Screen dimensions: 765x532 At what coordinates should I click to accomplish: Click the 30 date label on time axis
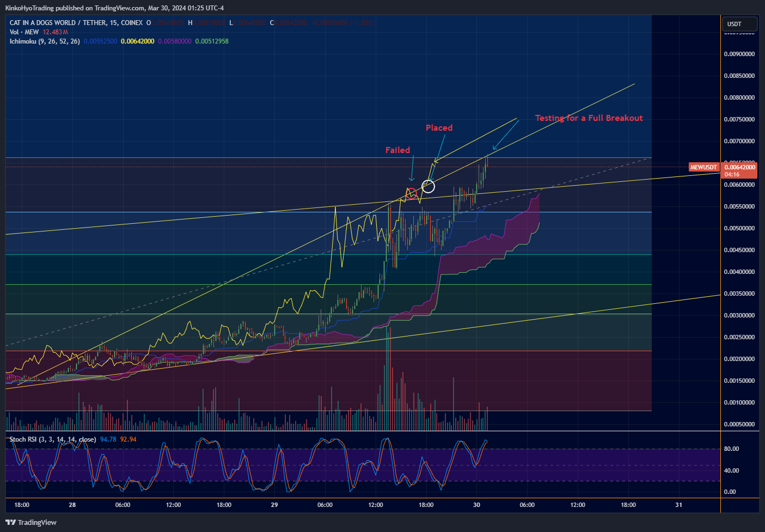(x=476, y=505)
